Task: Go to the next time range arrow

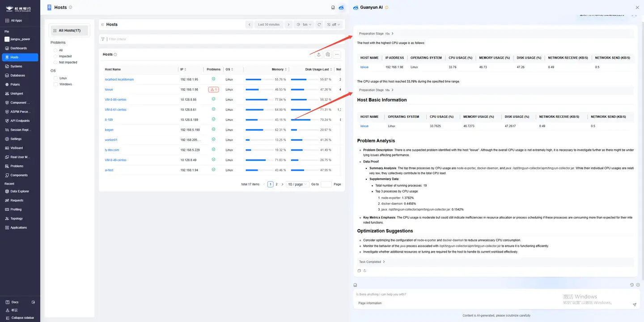Action: point(288,25)
